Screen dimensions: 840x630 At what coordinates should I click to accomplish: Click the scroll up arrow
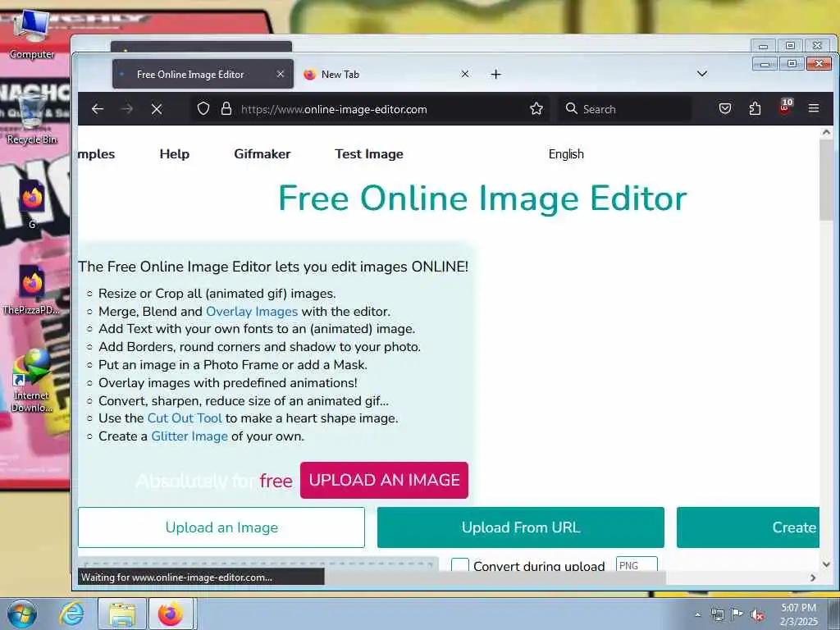coord(826,132)
